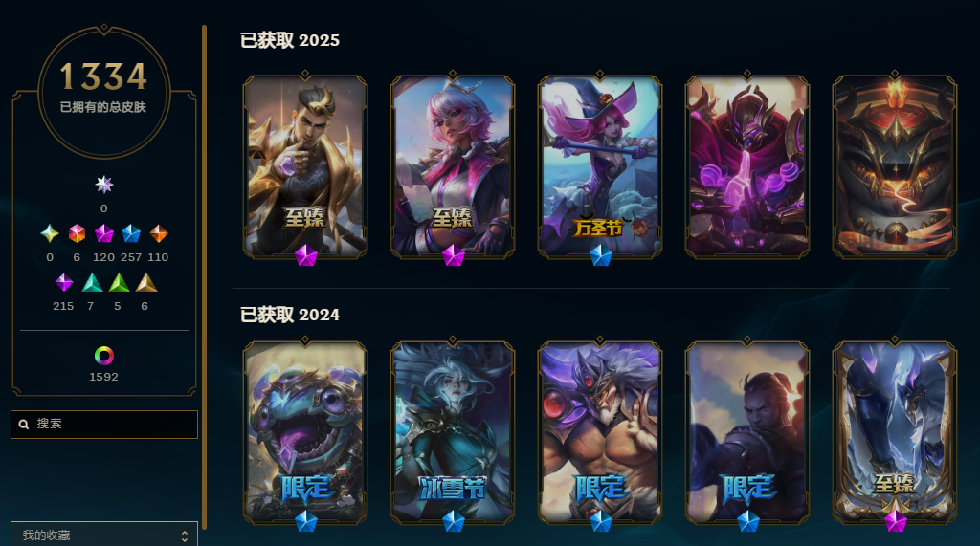Select the magenta Mythic gem showing 120
Viewport: 980px width, 546px height.
tap(103, 233)
